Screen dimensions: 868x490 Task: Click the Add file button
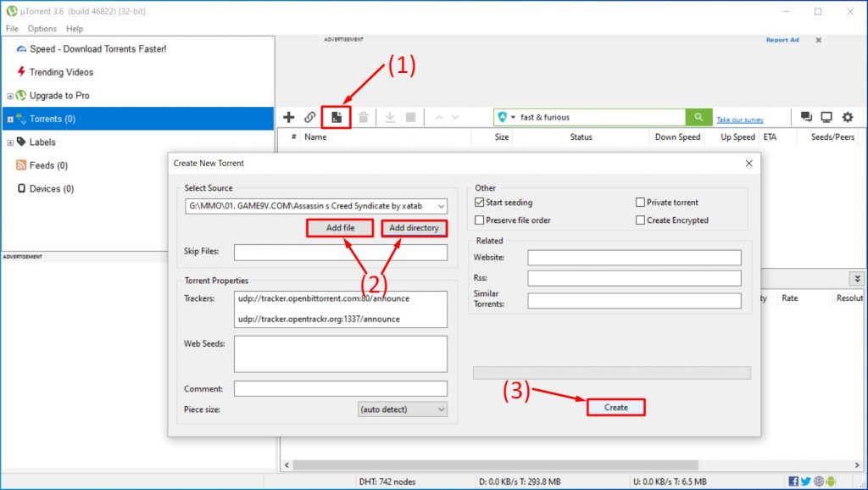[x=340, y=227]
